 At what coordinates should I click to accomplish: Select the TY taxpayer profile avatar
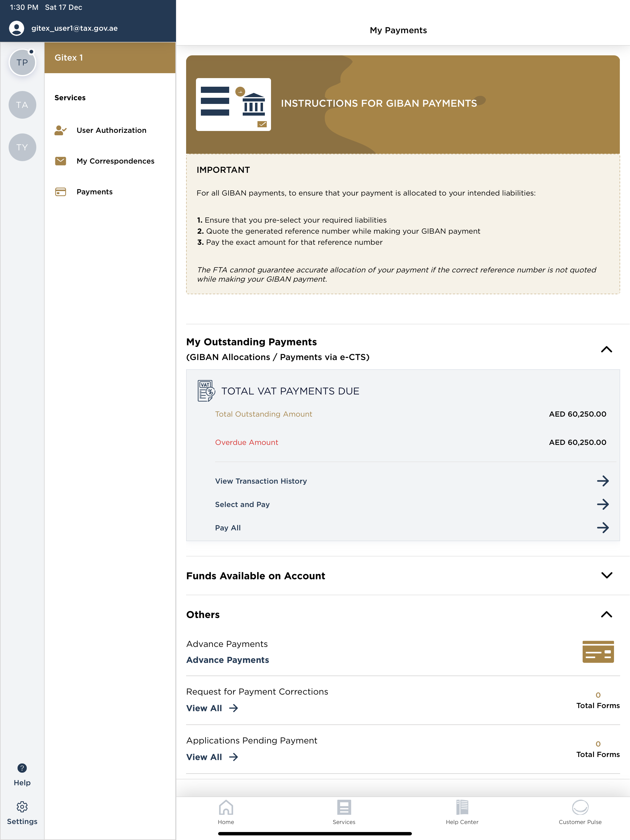(x=22, y=147)
